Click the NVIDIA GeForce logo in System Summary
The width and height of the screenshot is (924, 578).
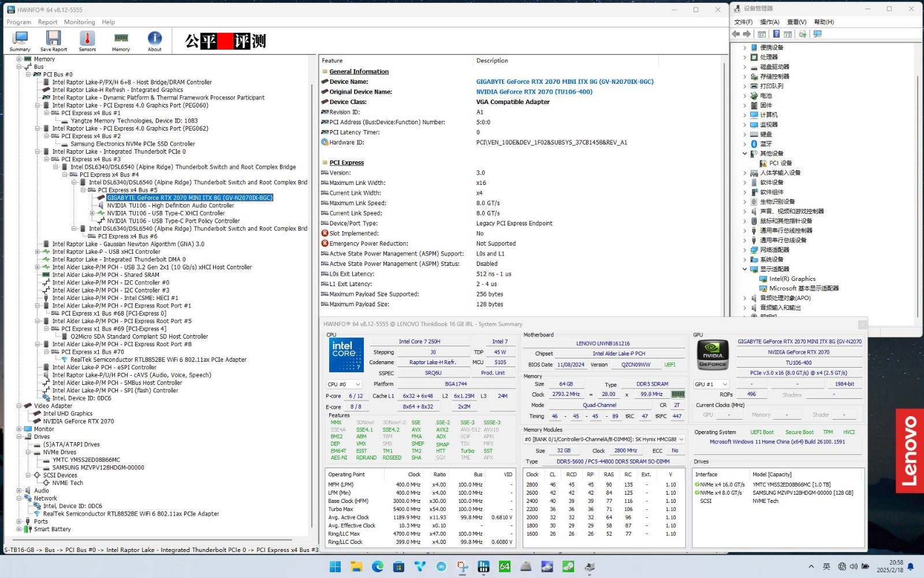pos(712,354)
